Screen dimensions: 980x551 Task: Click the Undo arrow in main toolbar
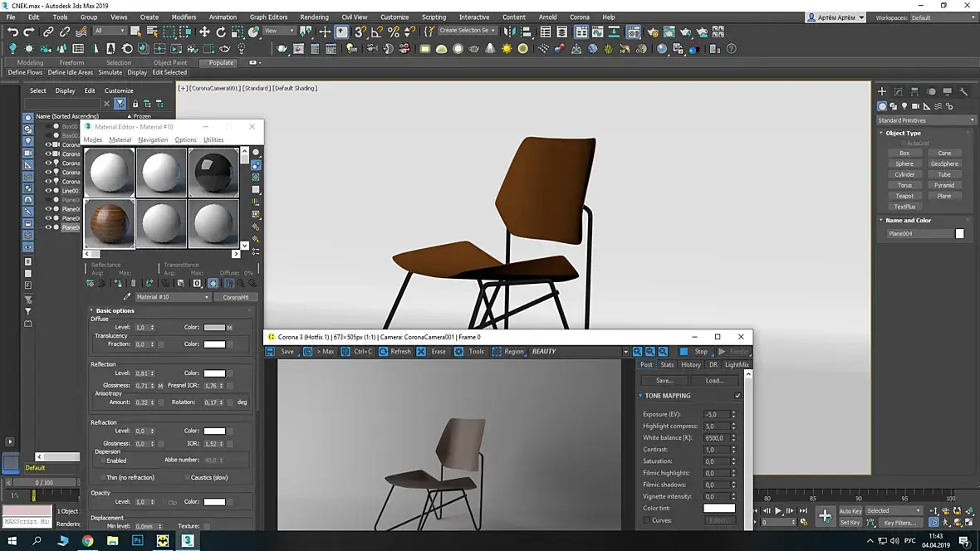coord(12,32)
